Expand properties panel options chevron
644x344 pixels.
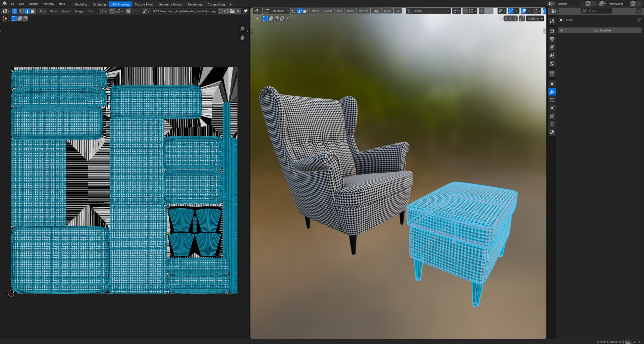coord(638,11)
